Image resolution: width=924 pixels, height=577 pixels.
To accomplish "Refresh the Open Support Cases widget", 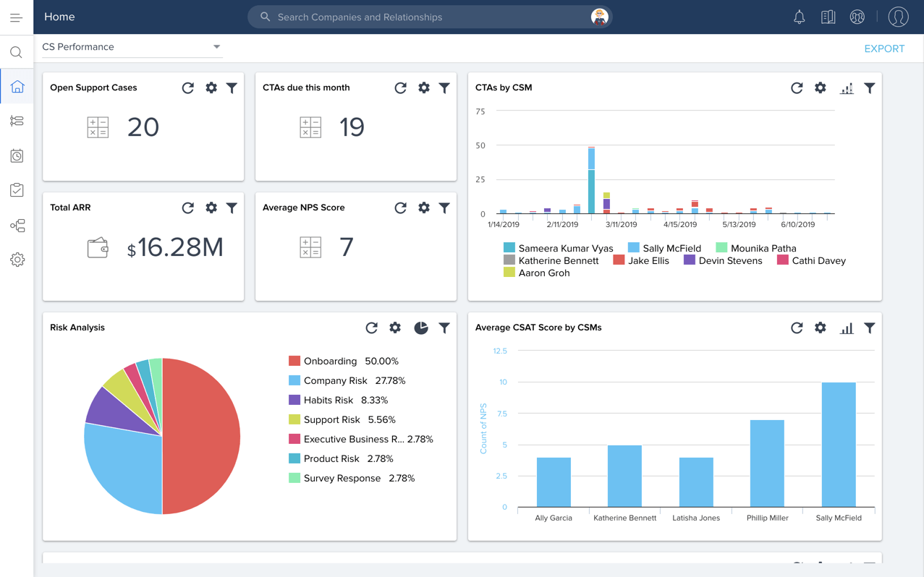I will click(187, 87).
